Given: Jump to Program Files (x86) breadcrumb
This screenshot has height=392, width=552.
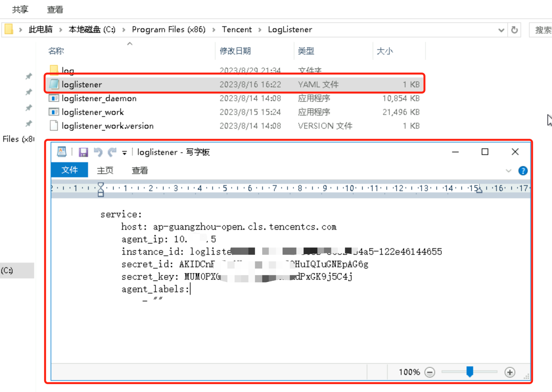Looking at the screenshot, I should (169, 30).
